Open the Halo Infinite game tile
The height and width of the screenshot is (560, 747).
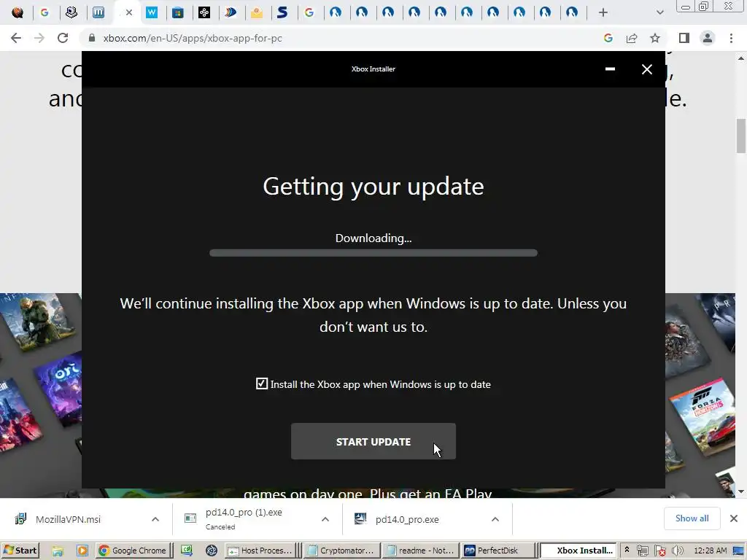[x=38, y=321]
